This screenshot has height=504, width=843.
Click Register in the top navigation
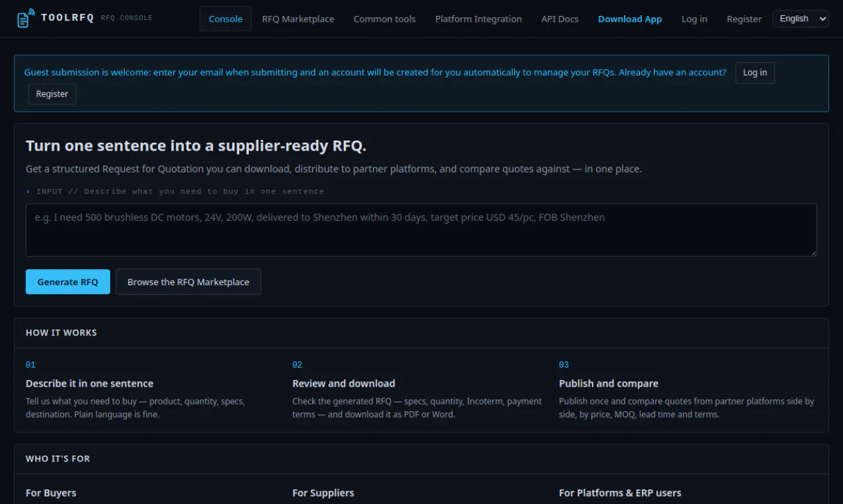click(744, 19)
